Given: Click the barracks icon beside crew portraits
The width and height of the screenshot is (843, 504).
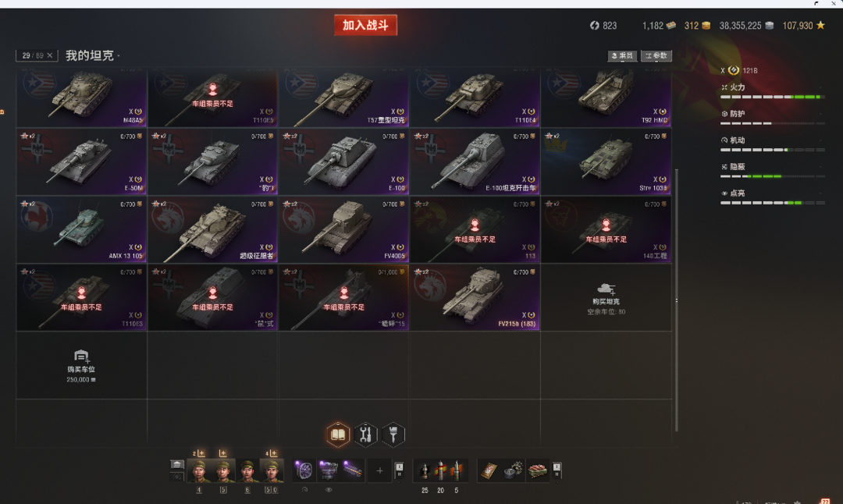Looking at the screenshot, I should 177,464.
